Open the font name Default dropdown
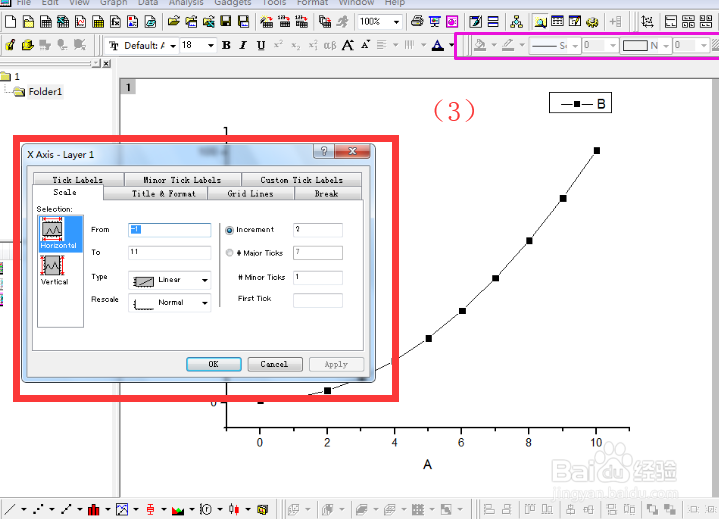The width and height of the screenshot is (719, 519). [173, 45]
